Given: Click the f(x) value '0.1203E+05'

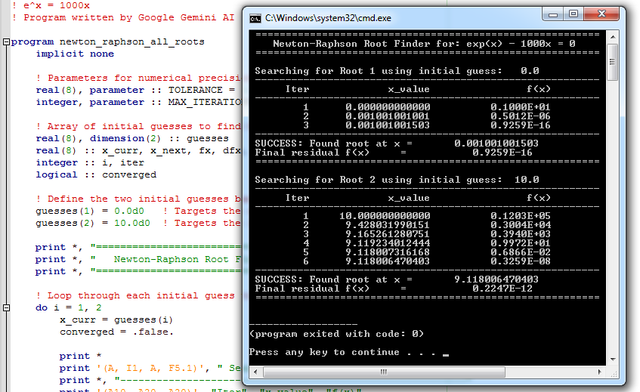Looking at the screenshot, I should [520, 216].
